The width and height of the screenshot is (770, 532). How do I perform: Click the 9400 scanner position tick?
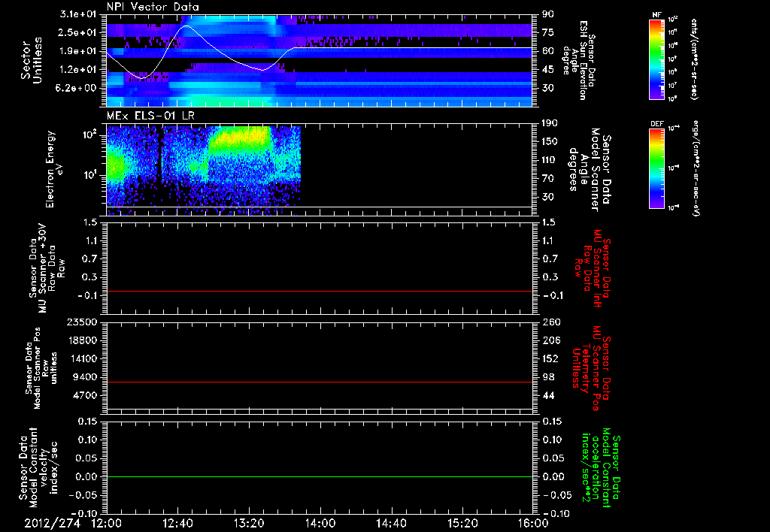[84, 377]
